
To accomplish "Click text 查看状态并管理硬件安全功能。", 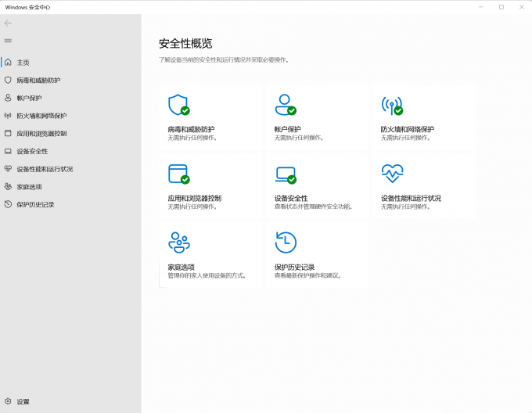I will pos(314,206).
